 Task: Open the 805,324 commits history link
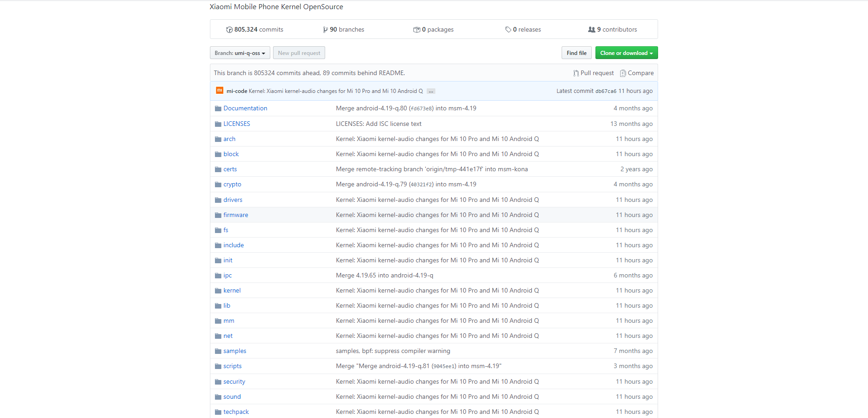[255, 29]
